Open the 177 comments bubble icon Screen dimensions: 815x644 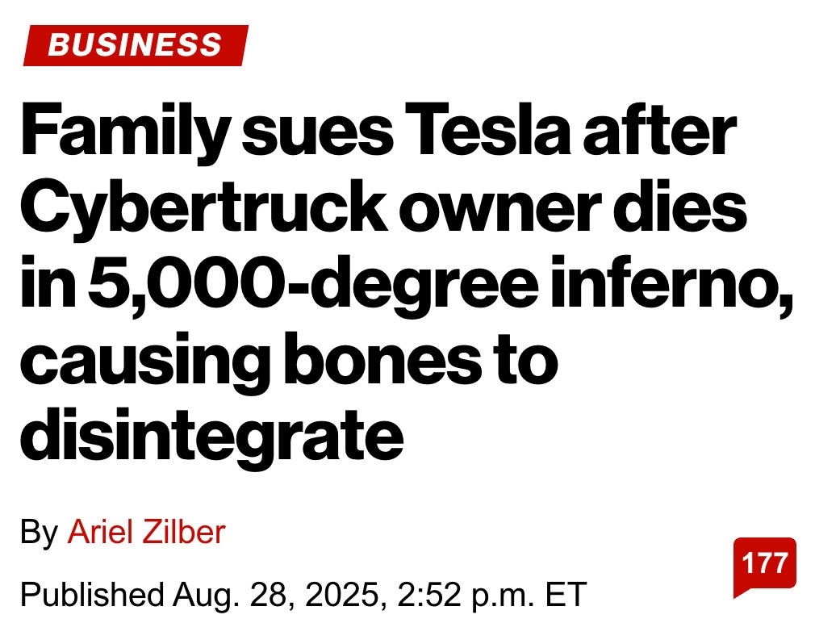coord(763,567)
